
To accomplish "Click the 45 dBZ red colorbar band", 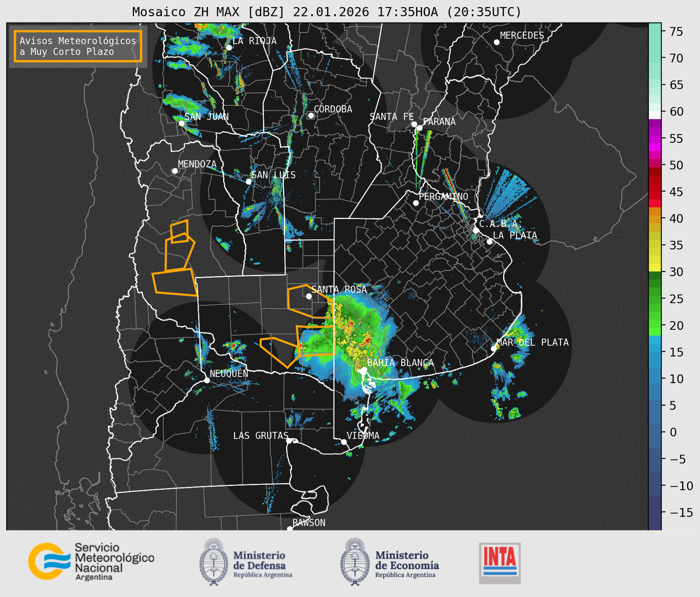I will click(655, 192).
